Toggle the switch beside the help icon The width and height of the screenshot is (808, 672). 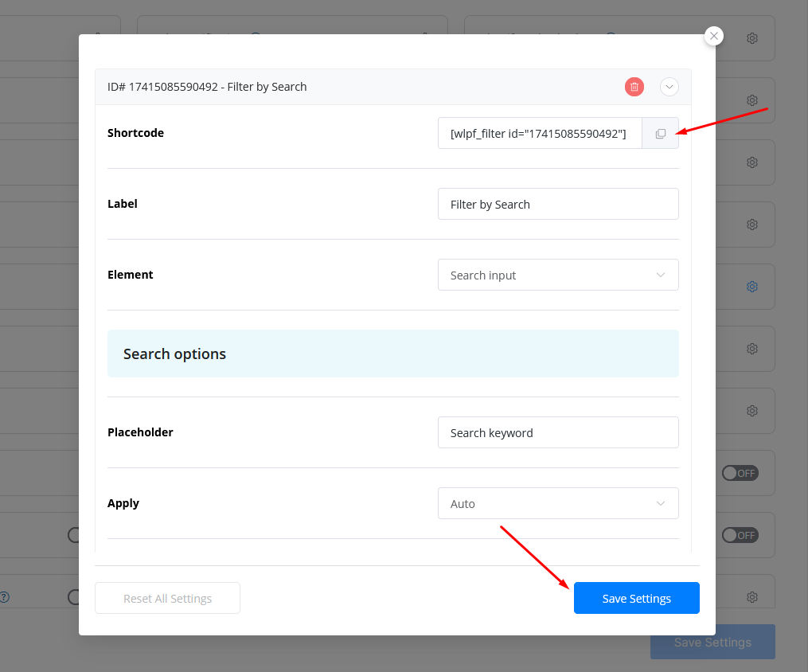pyautogui.click(x=74, y=597)
